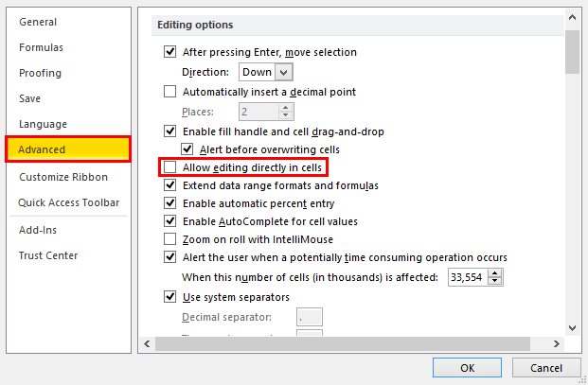
Task: Click the OK button
Action: tap(468, 367)
